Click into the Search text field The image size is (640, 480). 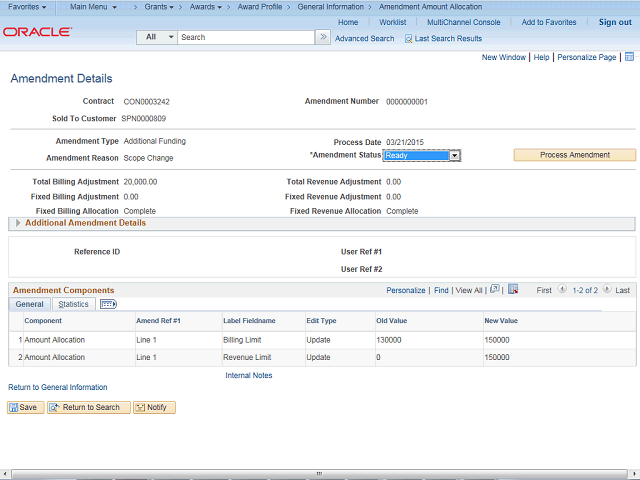pos(245,37)
